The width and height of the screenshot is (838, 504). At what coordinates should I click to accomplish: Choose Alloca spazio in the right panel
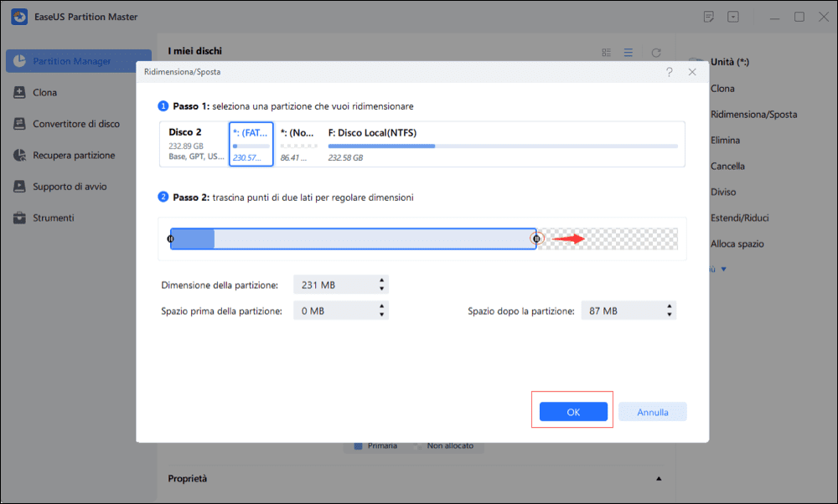click(x=737, y=244)
